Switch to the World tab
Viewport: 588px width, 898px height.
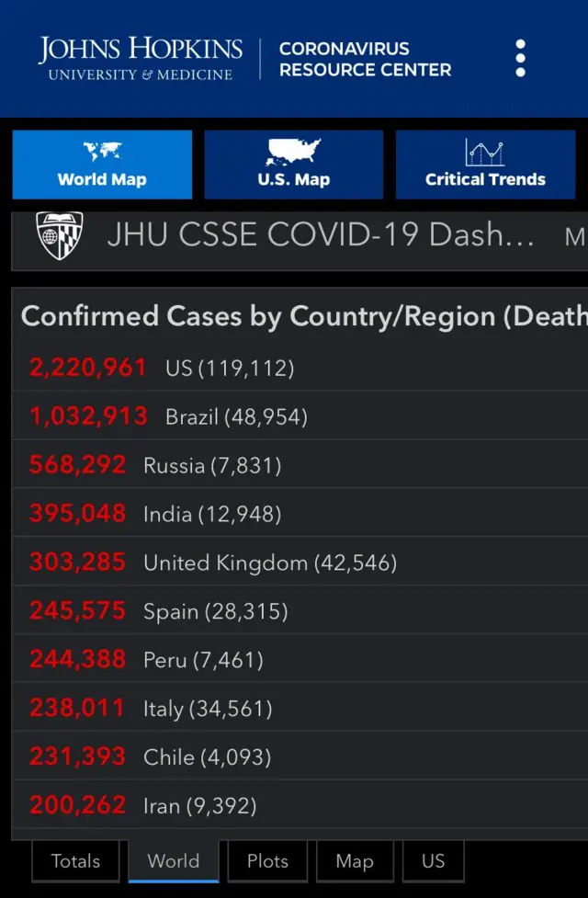pos(174,860)
